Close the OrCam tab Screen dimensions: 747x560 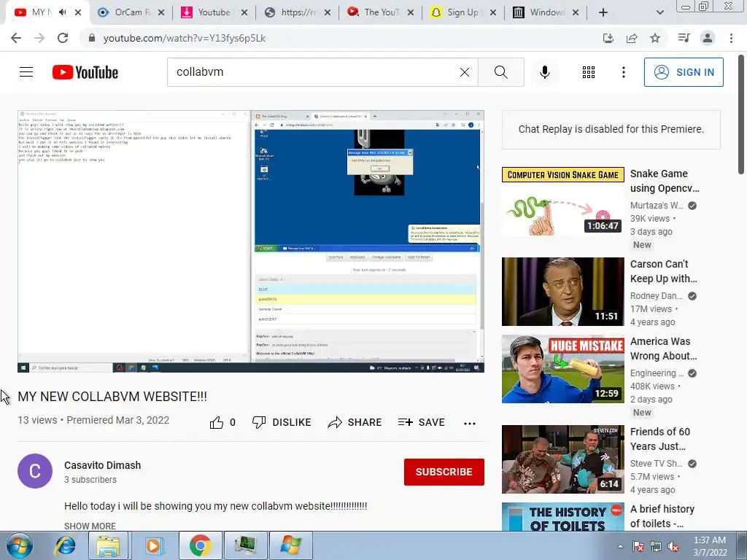pos(161,13)
